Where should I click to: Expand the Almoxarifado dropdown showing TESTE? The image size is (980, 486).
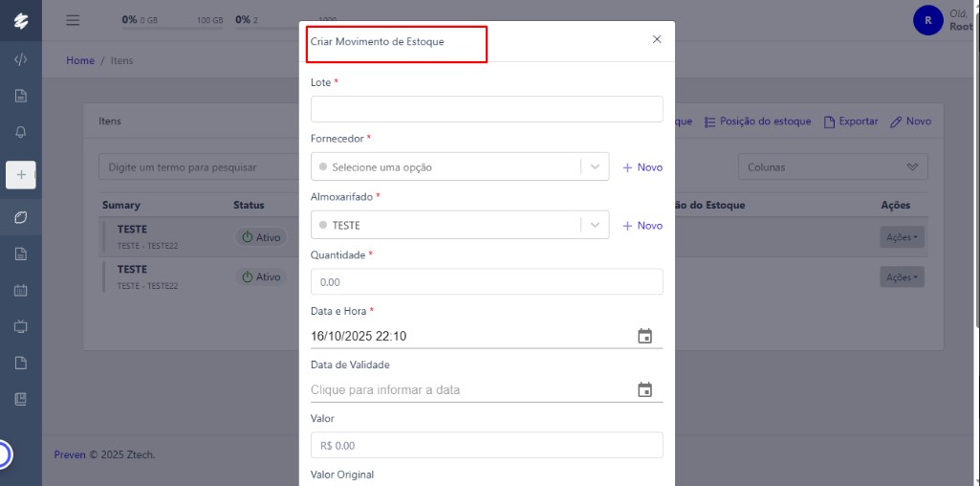pos(596,226)
